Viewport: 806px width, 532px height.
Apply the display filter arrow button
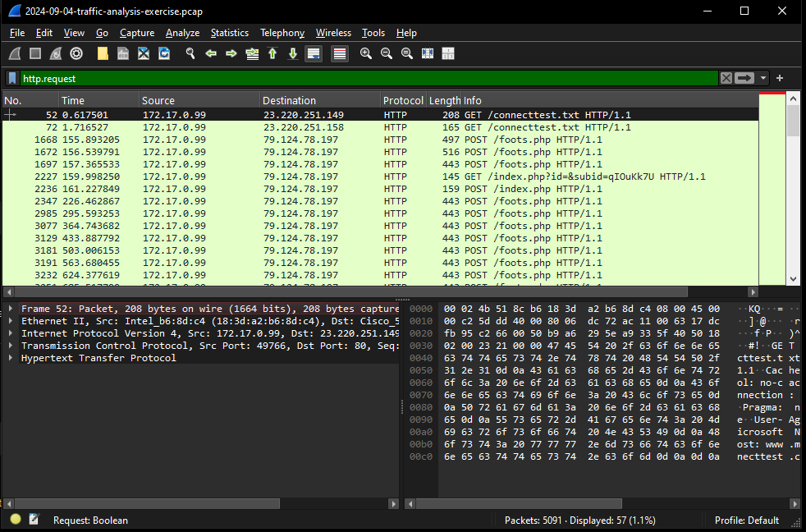point(744,78)
